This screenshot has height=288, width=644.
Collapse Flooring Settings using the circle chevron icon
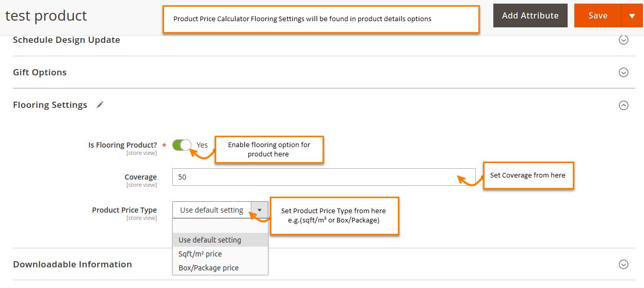623,105
